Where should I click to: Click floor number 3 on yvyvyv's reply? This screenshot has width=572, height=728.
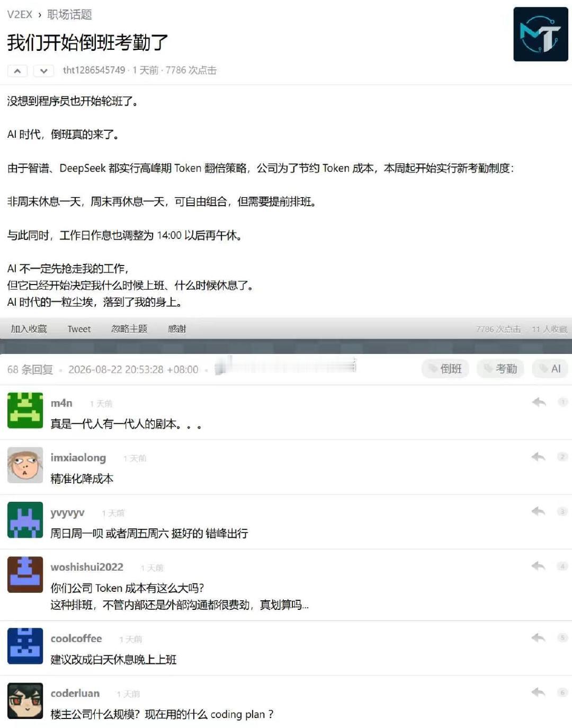562,511
